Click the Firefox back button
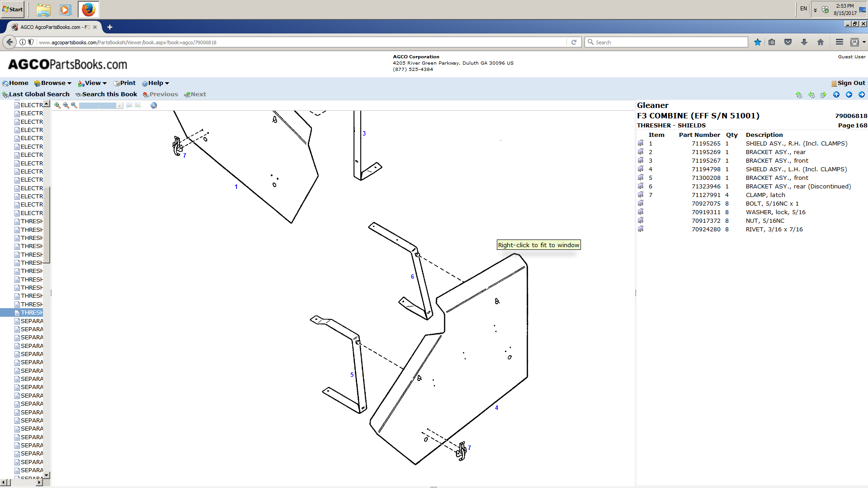Viewport: 868px width, 488px height. (9, 42)
